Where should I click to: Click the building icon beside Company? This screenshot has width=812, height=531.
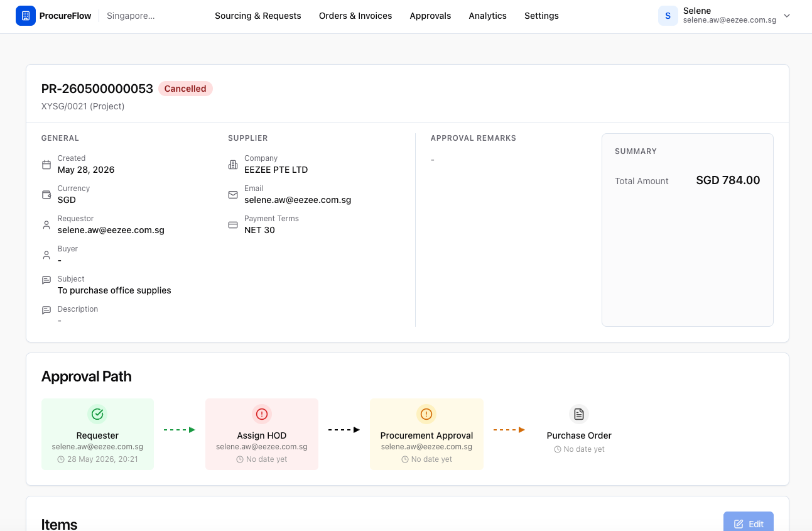(x=233, y=165)
